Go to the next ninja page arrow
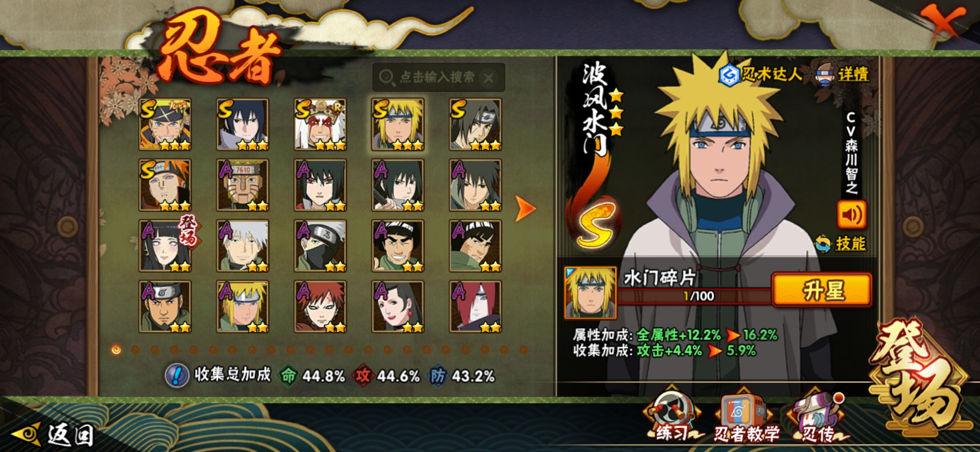980x452 pixels. pyautogui.click(x=525, y=208)
